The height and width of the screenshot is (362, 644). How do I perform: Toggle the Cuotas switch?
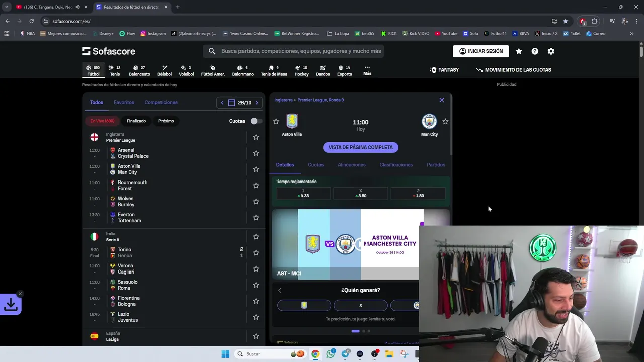[x=256, y=121]
